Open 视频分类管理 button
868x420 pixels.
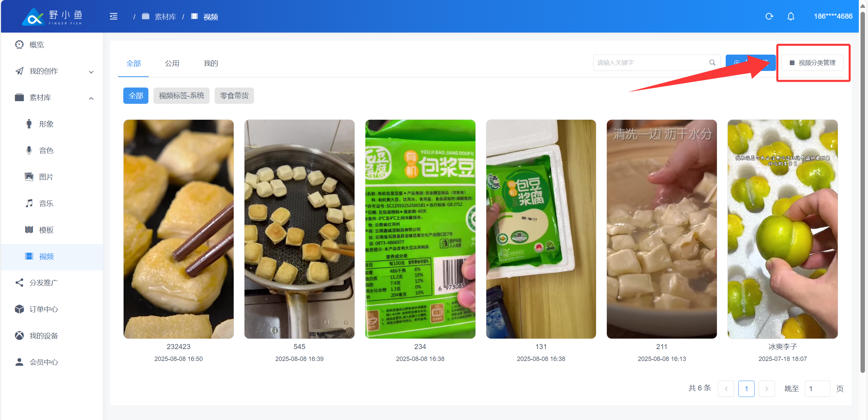812,63
